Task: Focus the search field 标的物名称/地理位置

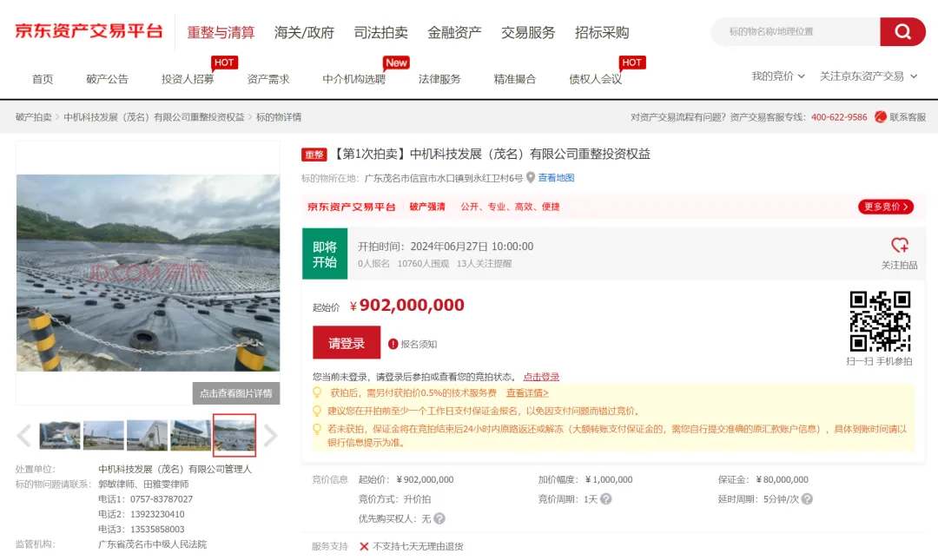Action: click(x=796, y=32)
